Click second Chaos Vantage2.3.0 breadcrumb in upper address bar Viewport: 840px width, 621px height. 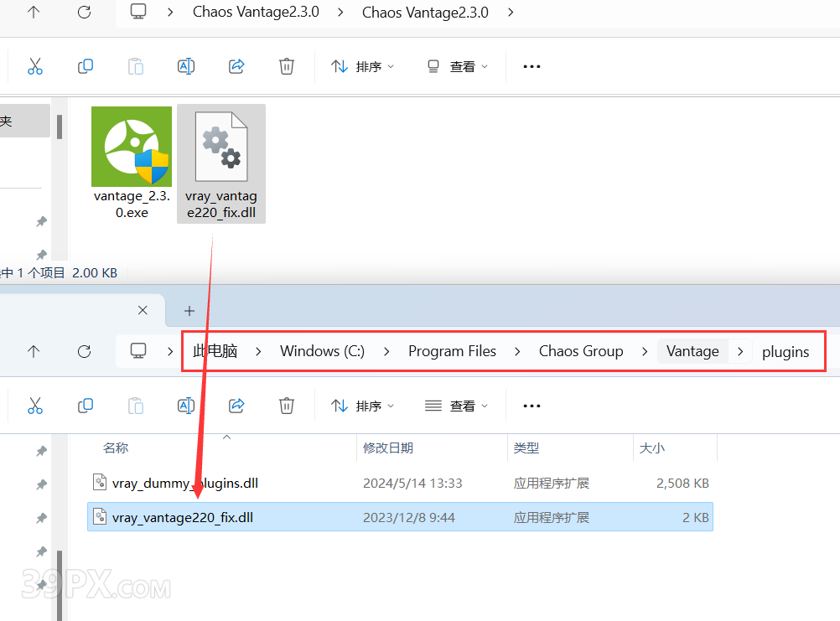425,13
